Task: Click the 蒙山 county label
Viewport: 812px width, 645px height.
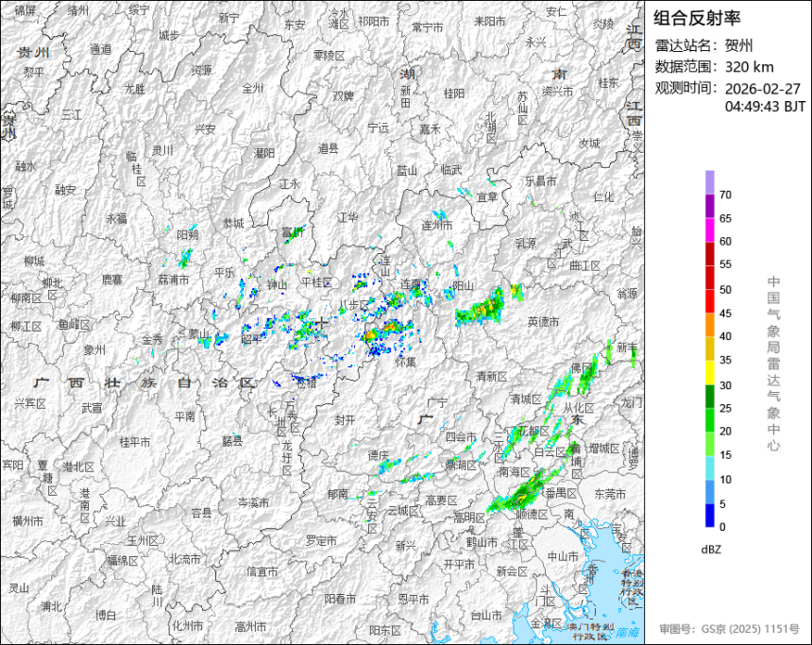Action: (198, 334)
